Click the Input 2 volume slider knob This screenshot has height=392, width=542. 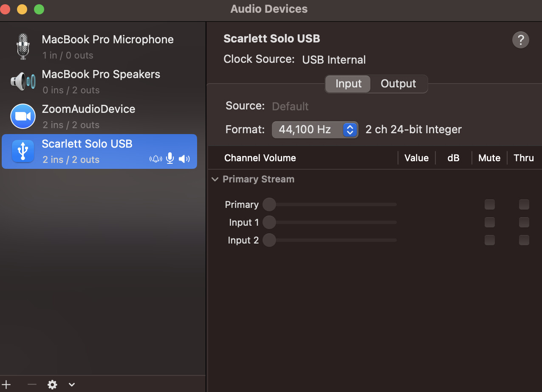[269, 240]
